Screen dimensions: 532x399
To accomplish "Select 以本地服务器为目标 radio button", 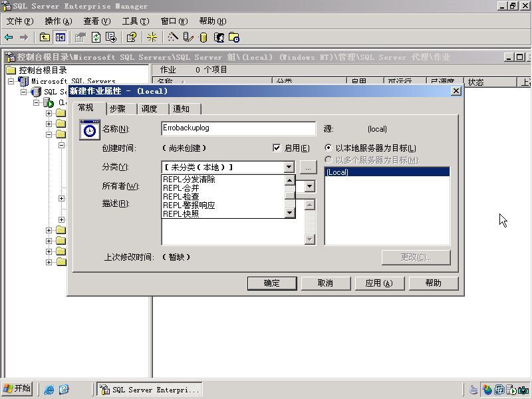I will click(x=328, y=148).
